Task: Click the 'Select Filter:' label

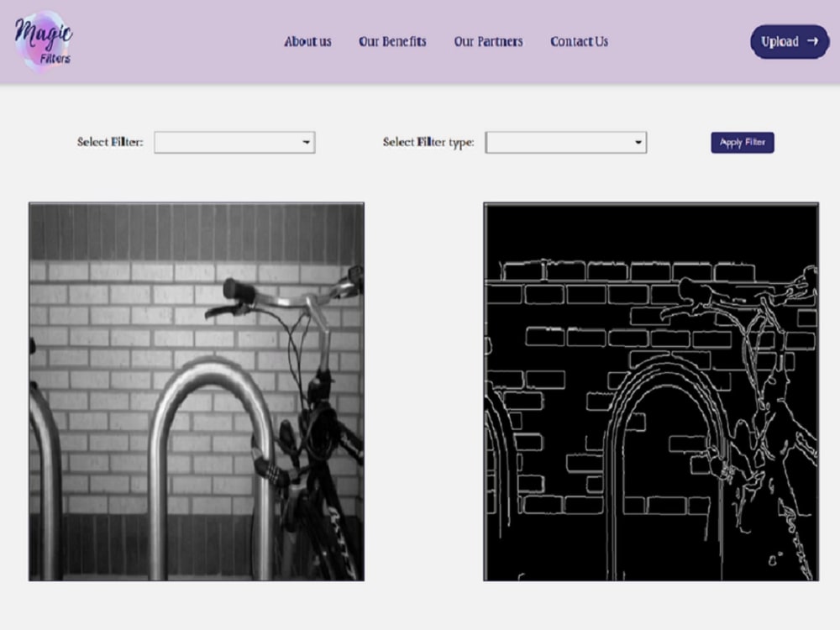Action: coord(110,142)
